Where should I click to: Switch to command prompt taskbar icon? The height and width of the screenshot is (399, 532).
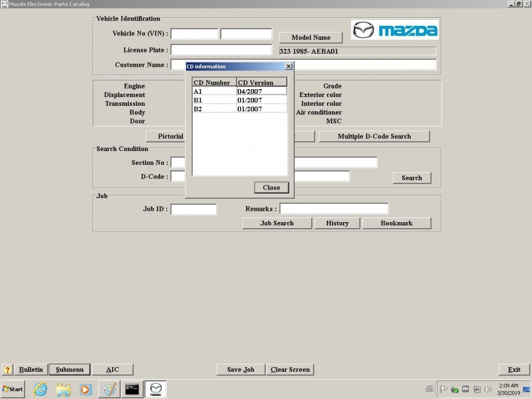pos(132,389)
